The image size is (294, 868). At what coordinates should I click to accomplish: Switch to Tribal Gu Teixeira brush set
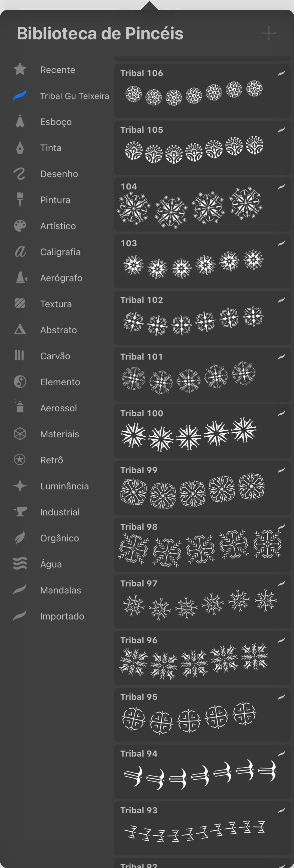click(74, 96)
